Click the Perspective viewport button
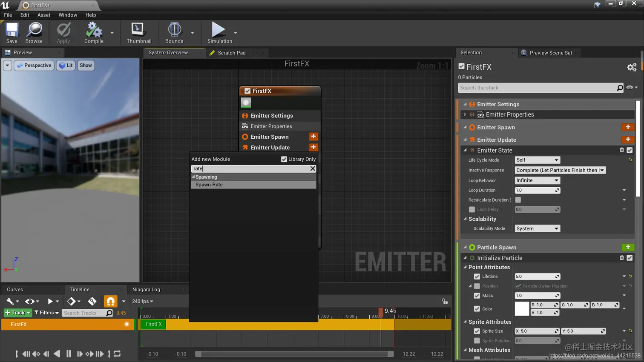 point(34,65)
